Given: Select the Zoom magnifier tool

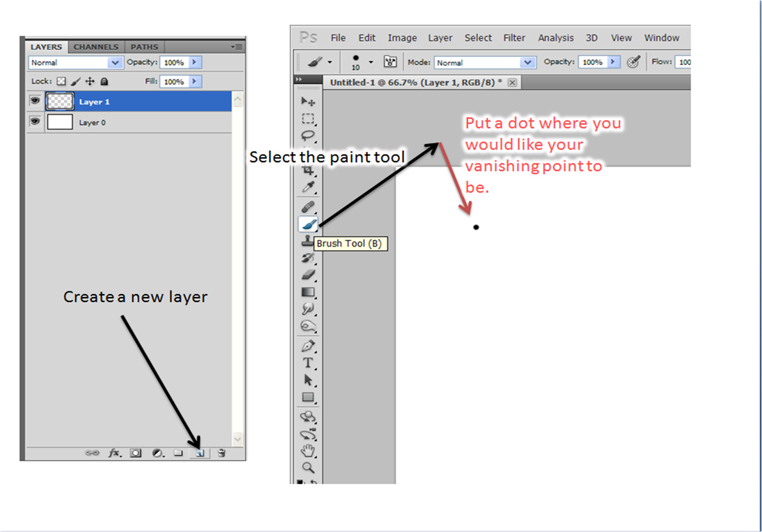Looking at the screenshot, I should click(308, 467).
